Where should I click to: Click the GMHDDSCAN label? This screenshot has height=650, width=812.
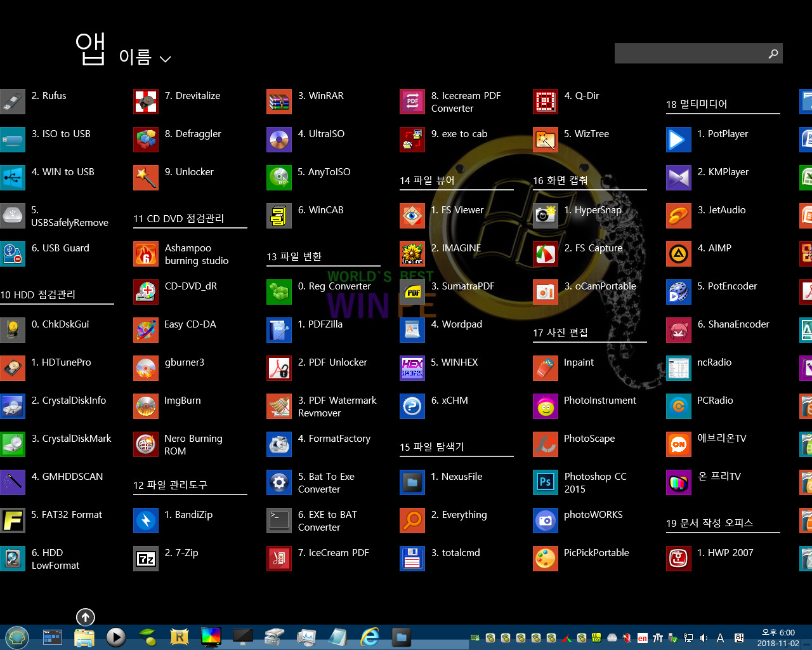[67, 477]
